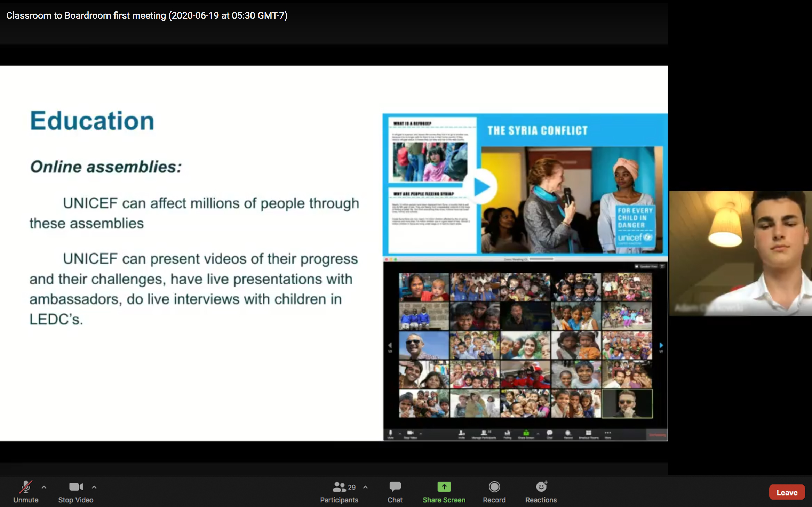Click the embedded Manage Participants icon
The image size is (812, 507).
[x=484, y=433]
